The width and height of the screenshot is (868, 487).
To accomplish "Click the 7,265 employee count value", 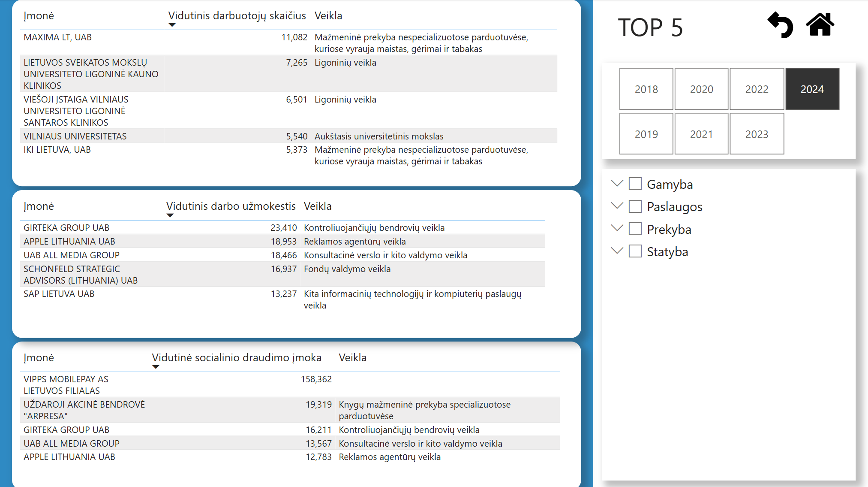I will point(297,63).
